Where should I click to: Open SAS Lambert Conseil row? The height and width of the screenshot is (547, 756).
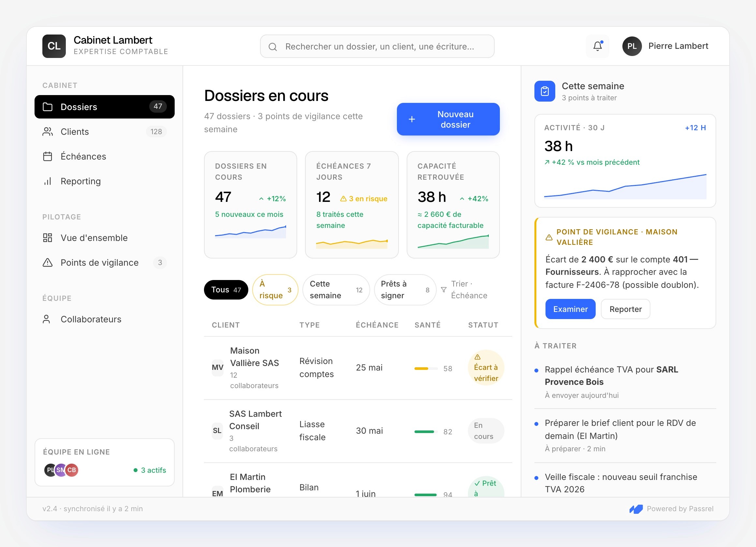point(358,431)
